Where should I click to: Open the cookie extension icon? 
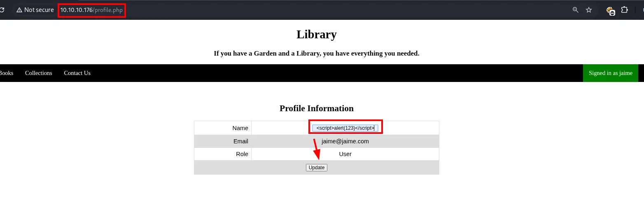click(x=611, y=10)
